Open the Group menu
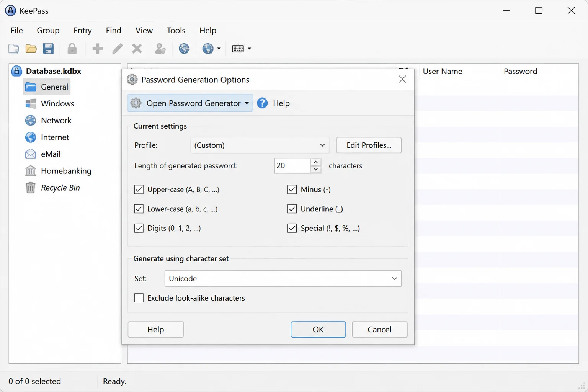 pos(48,30)
